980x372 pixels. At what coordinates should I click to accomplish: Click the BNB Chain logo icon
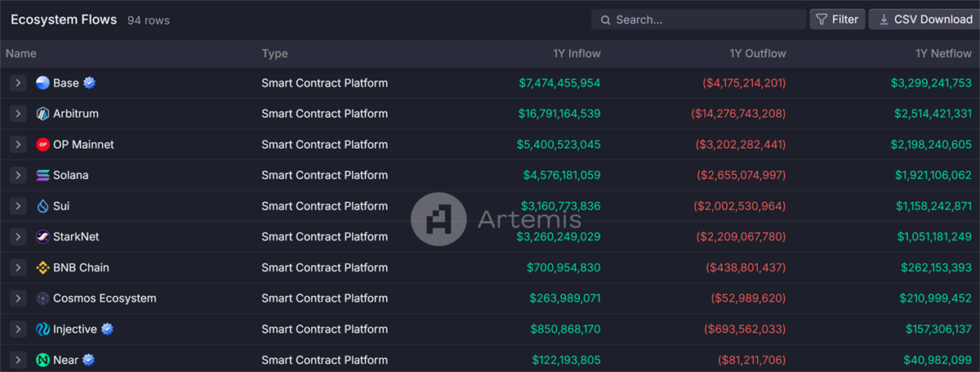pos(43,267)
